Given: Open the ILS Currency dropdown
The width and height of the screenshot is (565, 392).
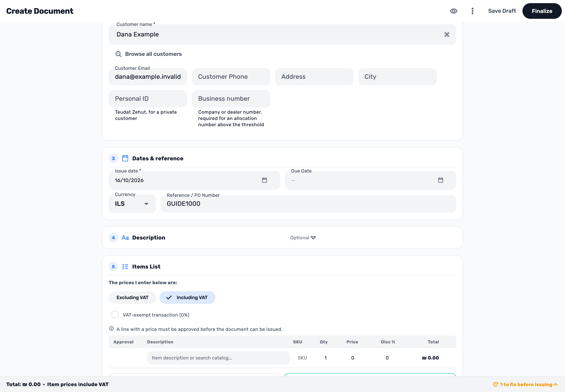Looking at the screenshot, I should coord(132,204).
